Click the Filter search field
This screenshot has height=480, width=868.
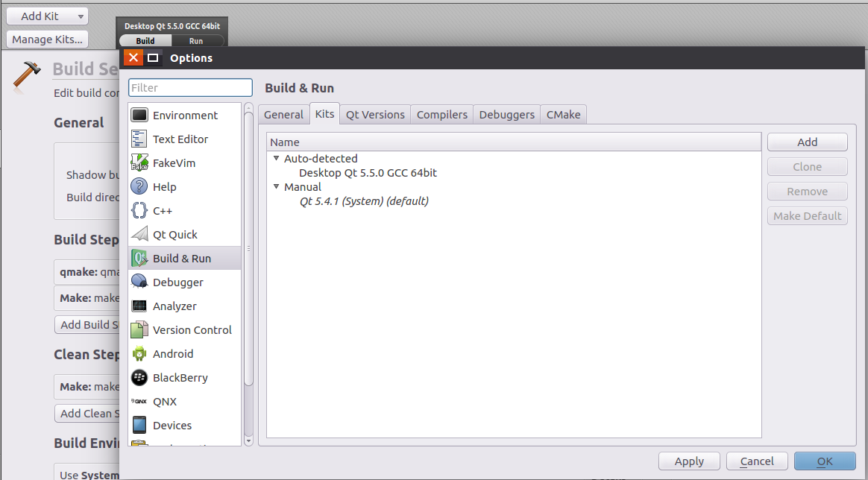tap(190, 88)
